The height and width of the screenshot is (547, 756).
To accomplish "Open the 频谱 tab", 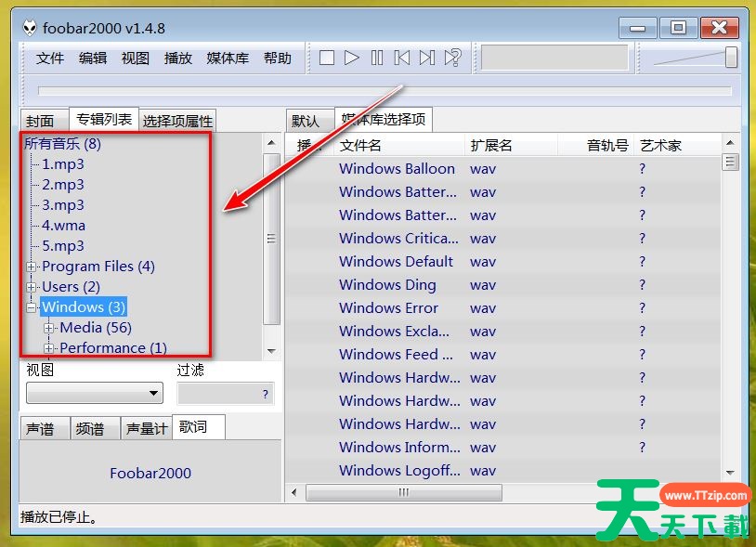I will pos(95,428).
